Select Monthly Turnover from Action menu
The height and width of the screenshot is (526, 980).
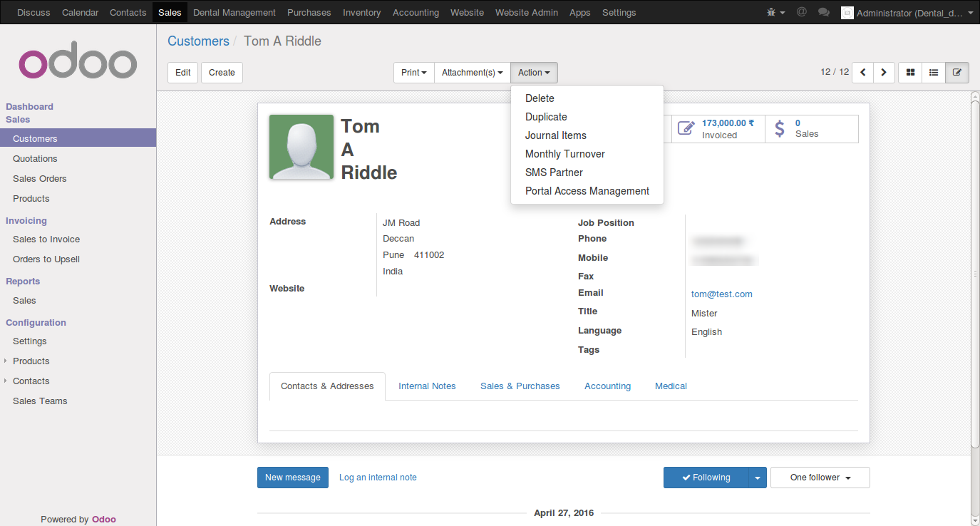[587, 154]
